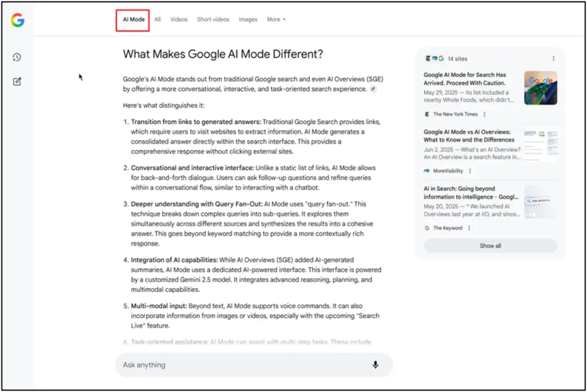Switch to the Images tab
This screenshot has height=392, width=587.
click(x=248, y=19)
